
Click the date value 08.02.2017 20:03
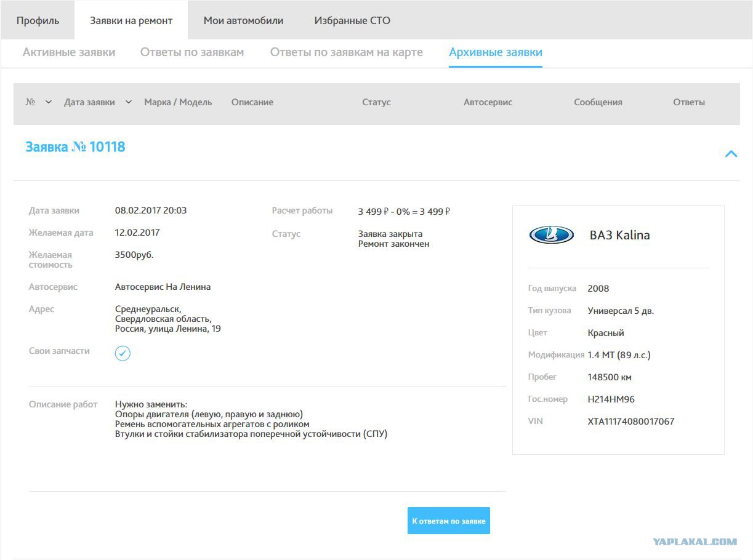pyautogui.click(x=151, y=210)
